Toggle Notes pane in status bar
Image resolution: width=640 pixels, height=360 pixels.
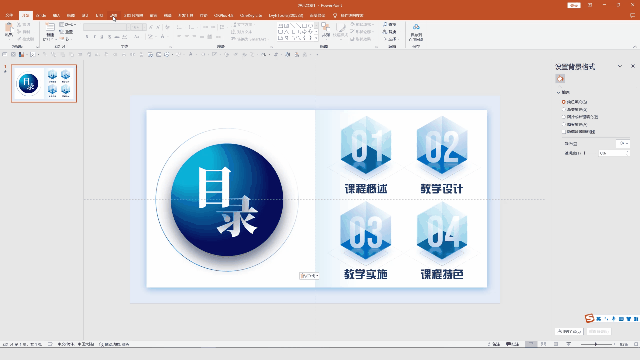(494, 344)
